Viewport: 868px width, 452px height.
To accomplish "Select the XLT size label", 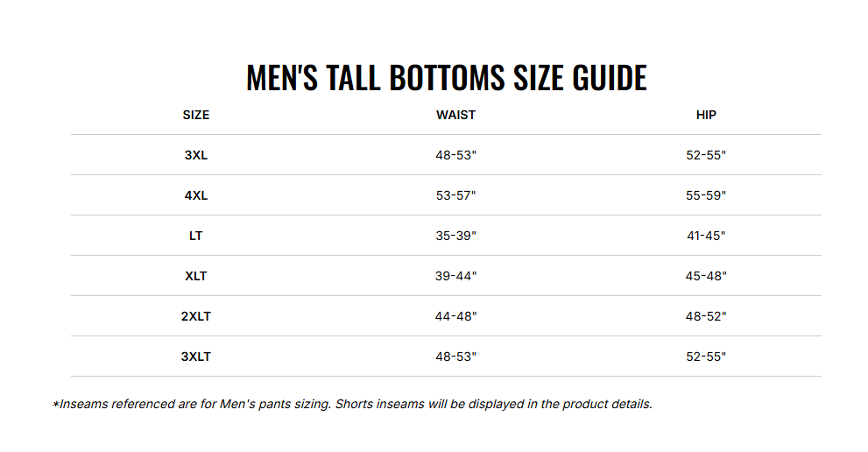I will click(x=196, y=276).
